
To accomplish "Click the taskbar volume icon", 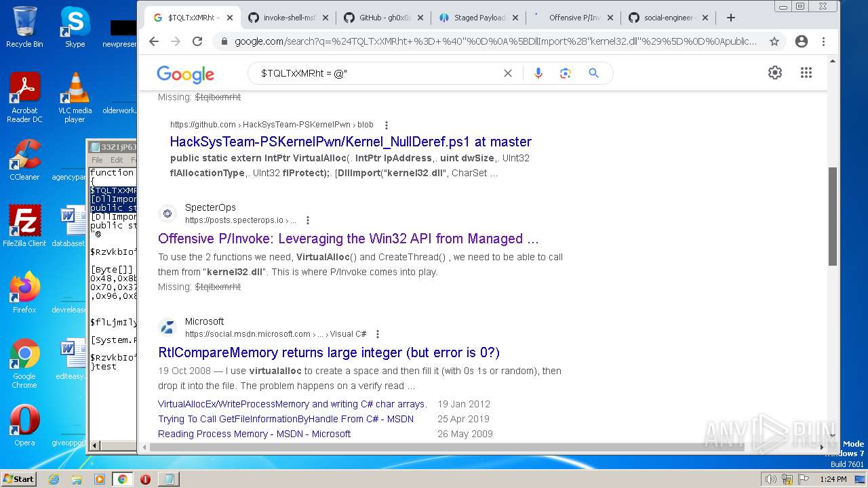I will 770,479.
